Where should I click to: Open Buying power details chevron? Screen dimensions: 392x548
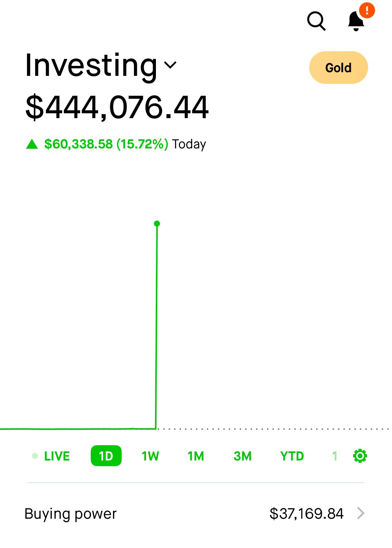click(361, 513)
